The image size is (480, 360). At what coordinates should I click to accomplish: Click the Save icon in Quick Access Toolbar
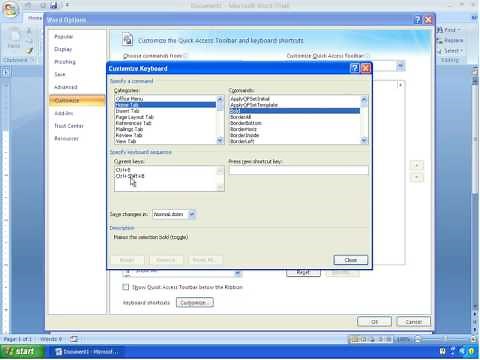53,5
